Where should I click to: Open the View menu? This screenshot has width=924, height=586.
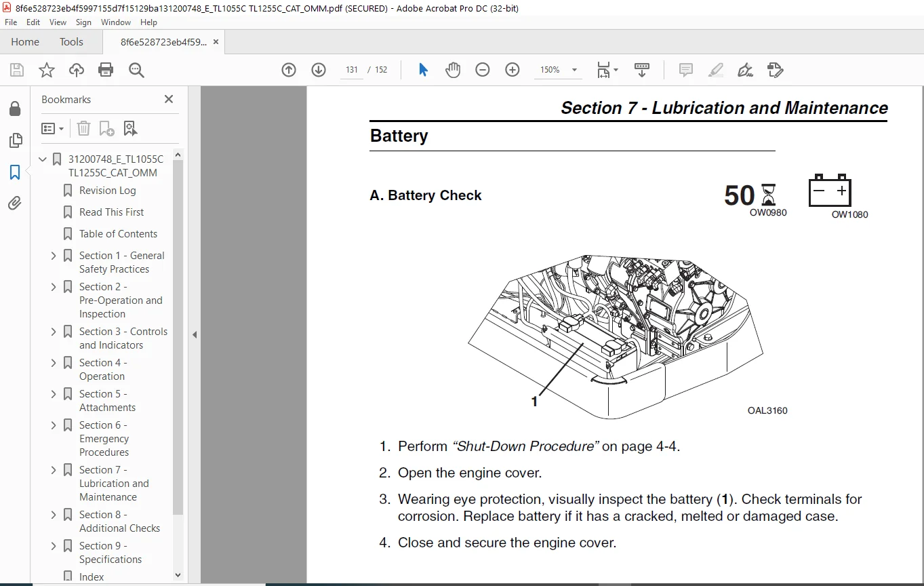pyautogui.click(x=58, y=22)
